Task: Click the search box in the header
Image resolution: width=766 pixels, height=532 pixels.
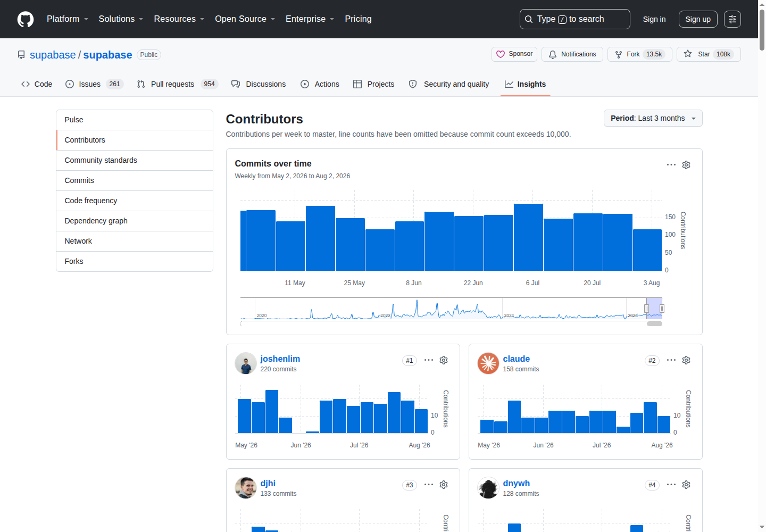Action: 575,19
